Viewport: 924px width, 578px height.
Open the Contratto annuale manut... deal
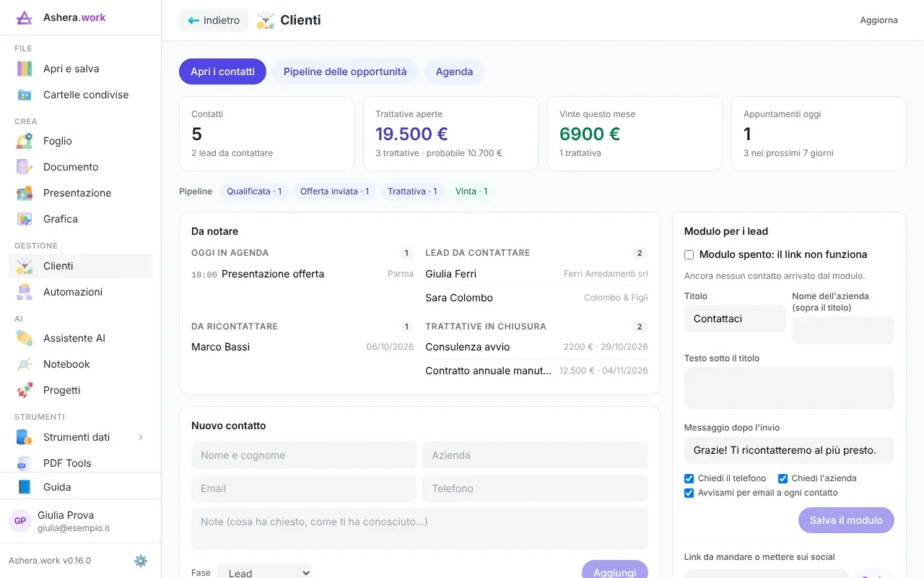click(536, 371)
